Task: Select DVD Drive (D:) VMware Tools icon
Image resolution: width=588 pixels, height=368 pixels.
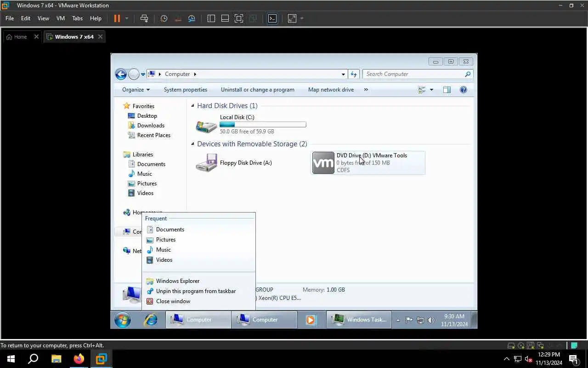Action: (x=323, y=163)
